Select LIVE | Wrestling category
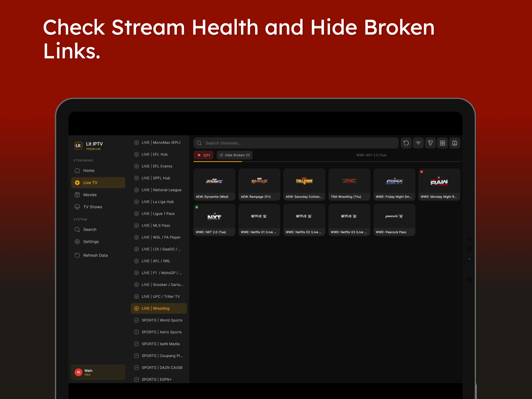532x399 pixels. [159, 308]
